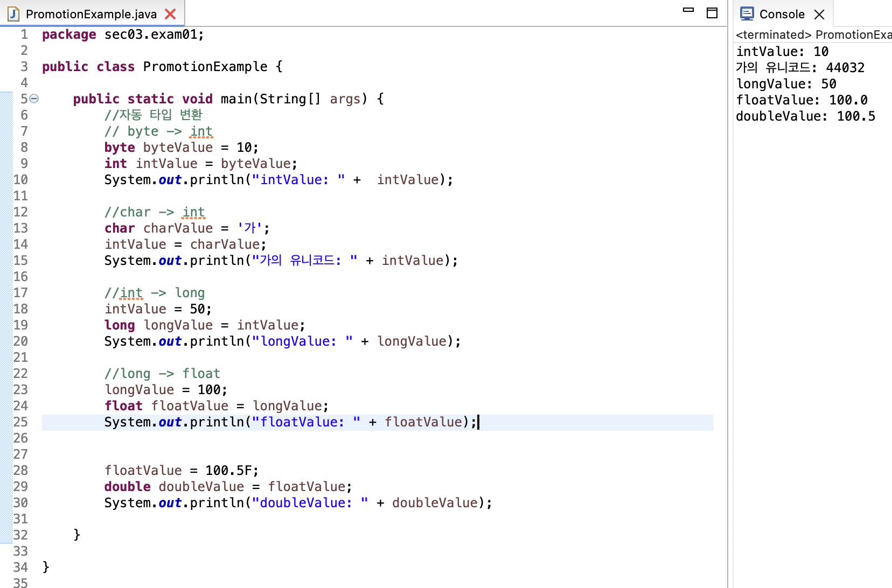This screenshot has height=588, width=892.
Task: Click the console output 'floatValue: 100.0'
Action: point(802,100)
